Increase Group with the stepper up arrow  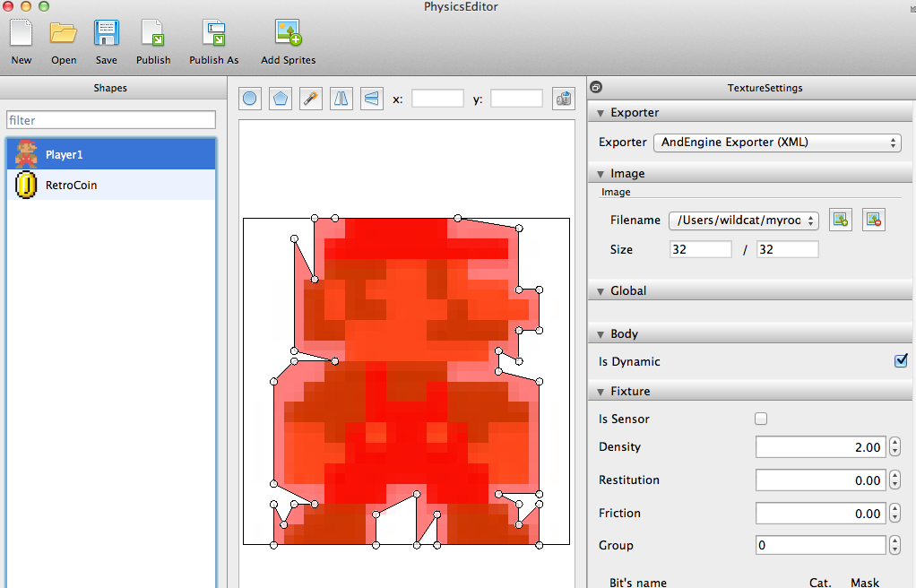895,540
